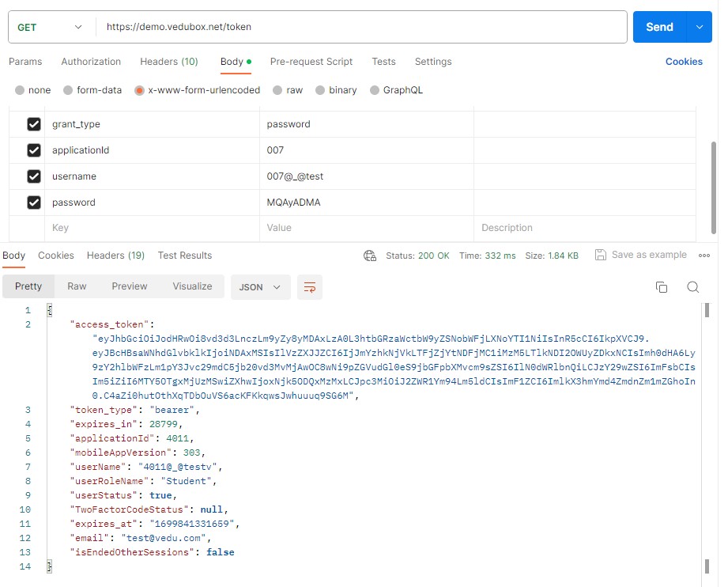
Task: Click the network globe icon near Status
Action: pos(369,256)
